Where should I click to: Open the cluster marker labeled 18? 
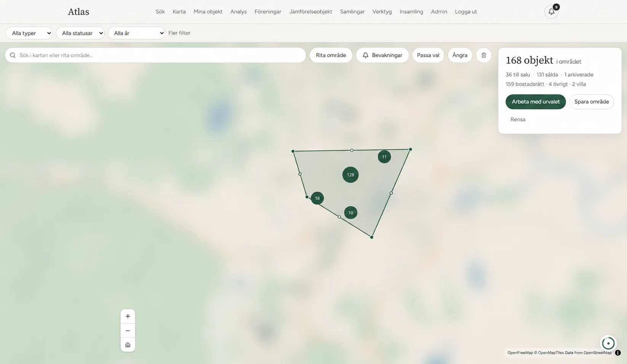coord(317,198)
